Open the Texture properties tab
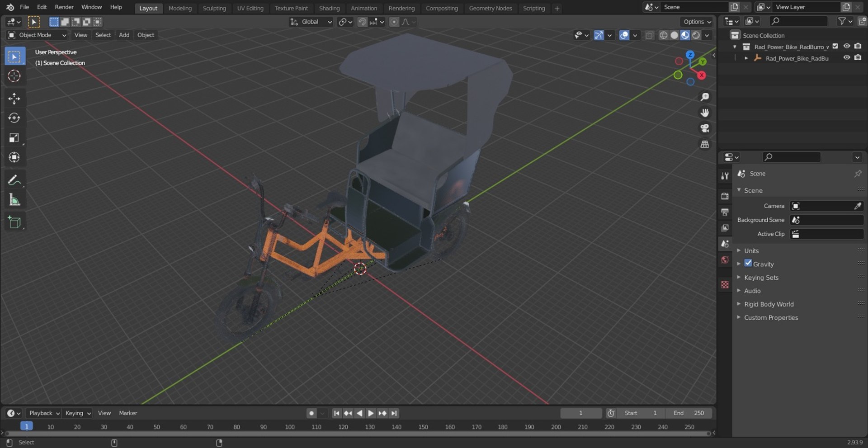The image size is (868, 448). [725, 284]
